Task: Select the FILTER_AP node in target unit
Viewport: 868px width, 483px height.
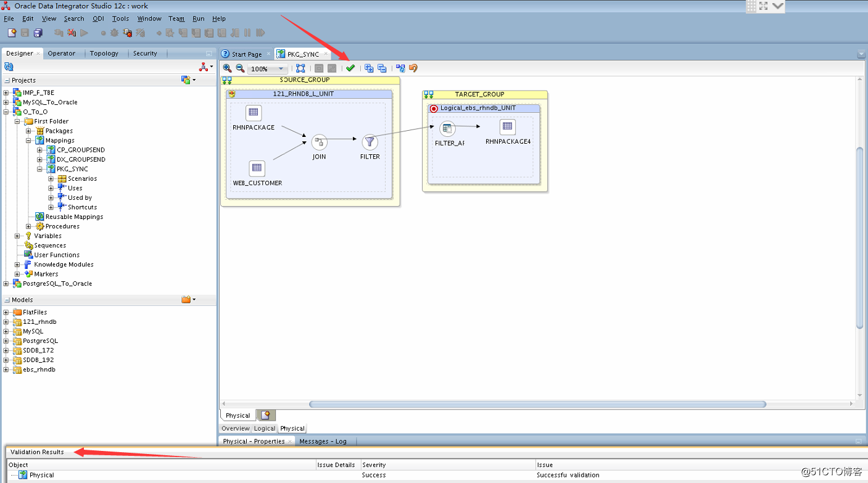Action: 448,128
